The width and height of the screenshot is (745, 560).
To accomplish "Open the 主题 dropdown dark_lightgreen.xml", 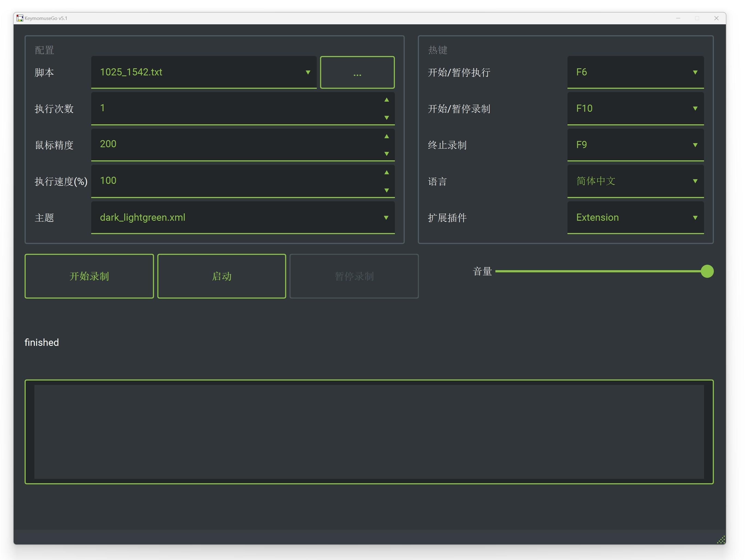I will 243,217.
